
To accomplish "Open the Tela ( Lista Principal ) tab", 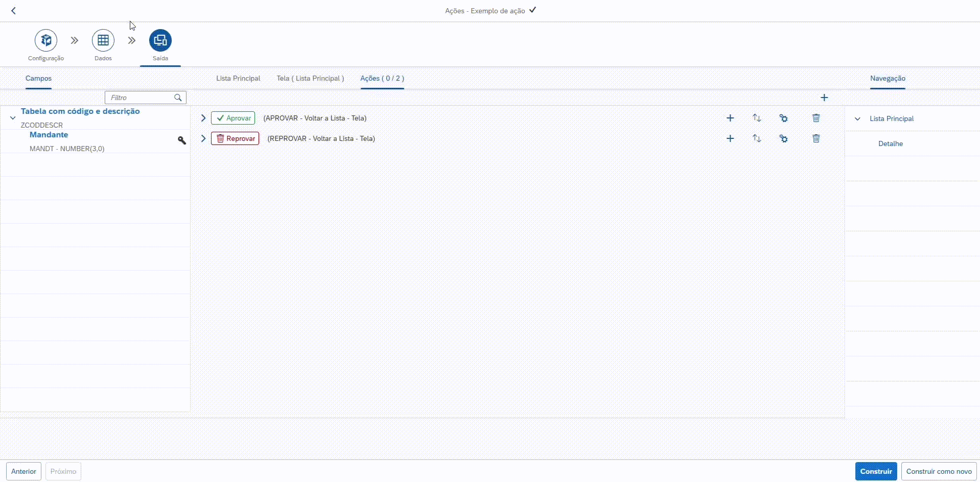I will (x=310, y=78).
